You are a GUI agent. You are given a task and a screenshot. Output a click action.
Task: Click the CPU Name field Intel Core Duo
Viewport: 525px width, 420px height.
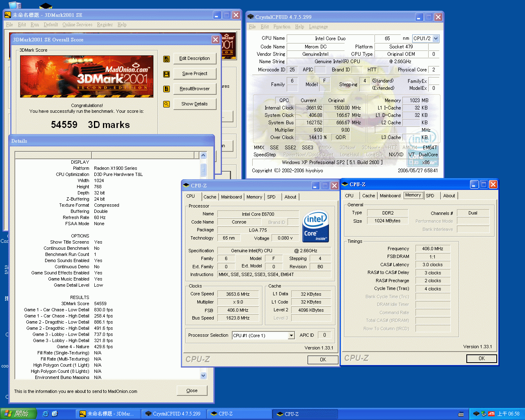[330, 39]
